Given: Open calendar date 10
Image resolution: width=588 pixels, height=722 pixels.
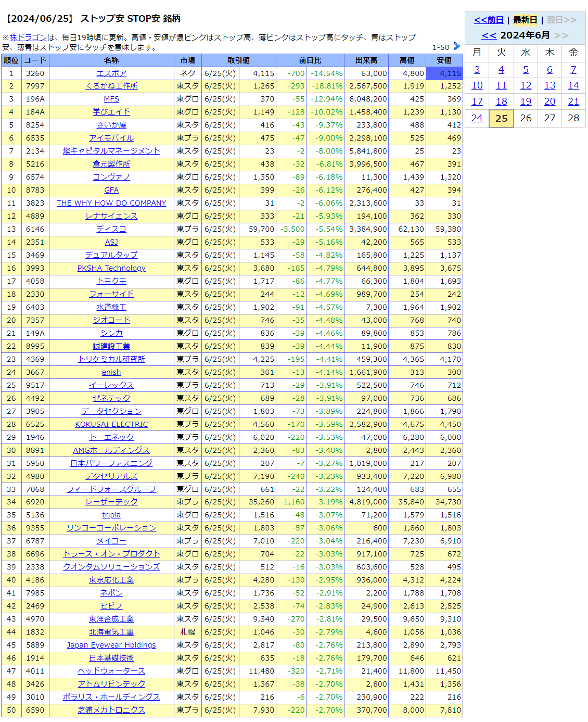Looking at the screenshot, I should (x=477, y=85).
